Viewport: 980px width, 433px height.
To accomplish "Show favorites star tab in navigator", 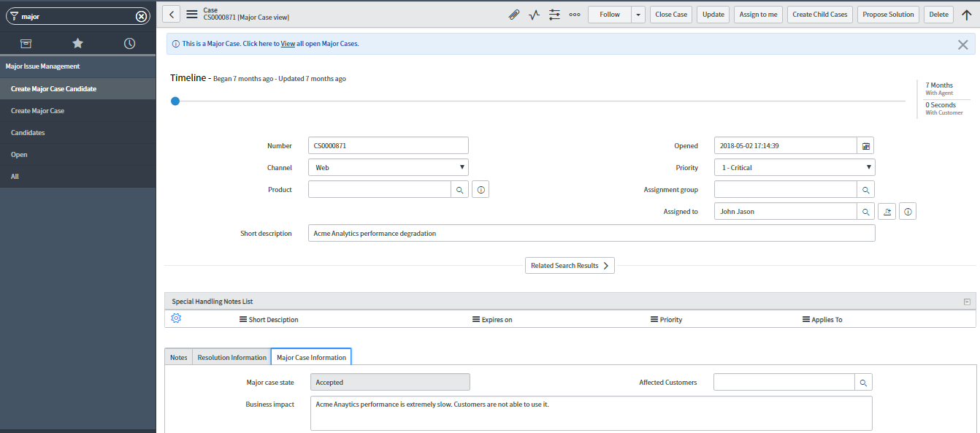I will 77,44.
